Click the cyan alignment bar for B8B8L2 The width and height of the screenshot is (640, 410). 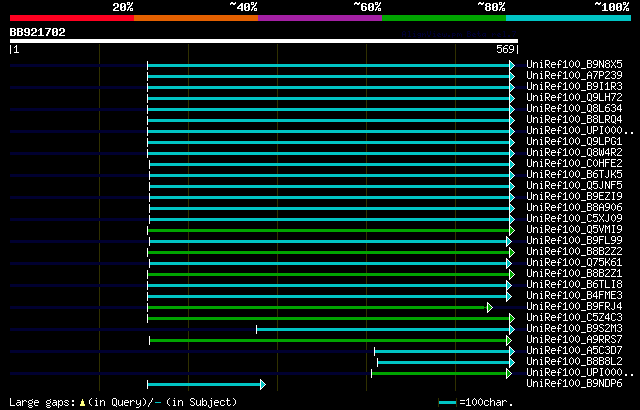[444, 363]
